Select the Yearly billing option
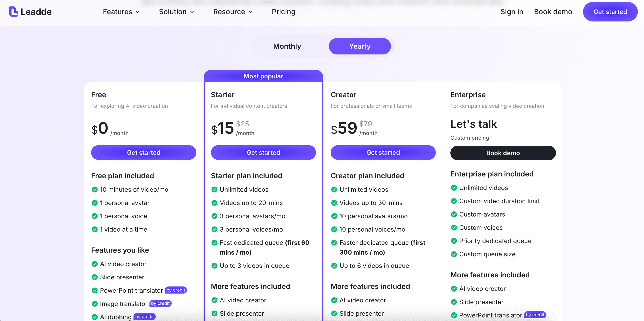This screenshot has width=644, height=321. (359, 46)
